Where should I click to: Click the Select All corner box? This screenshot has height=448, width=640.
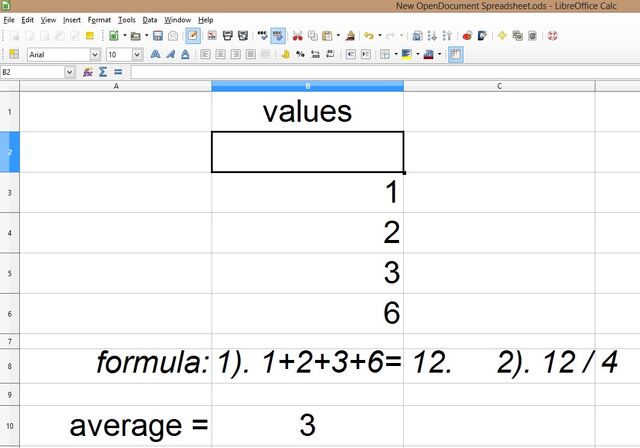coord(10,86)
